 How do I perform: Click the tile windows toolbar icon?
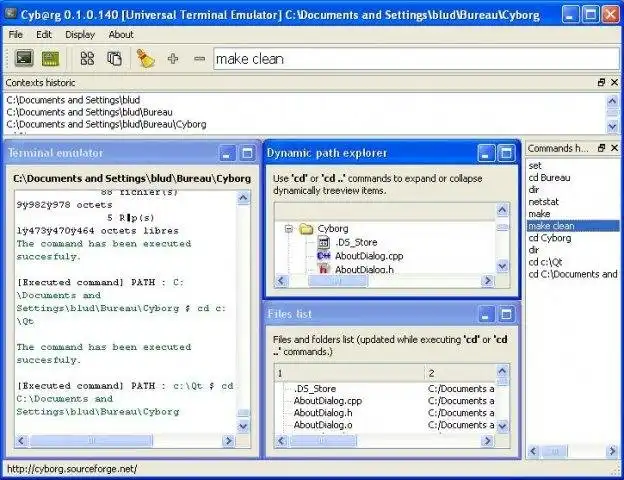click(87, 59)
